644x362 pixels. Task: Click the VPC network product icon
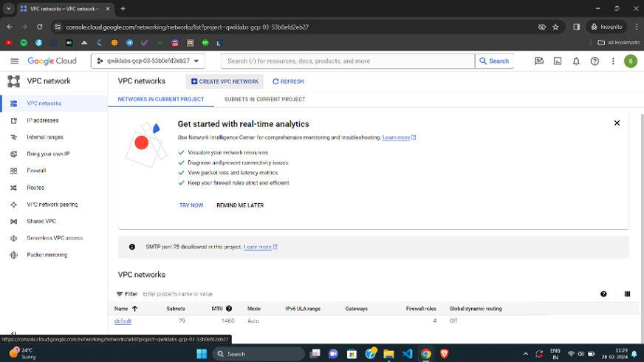click(13, 81)
